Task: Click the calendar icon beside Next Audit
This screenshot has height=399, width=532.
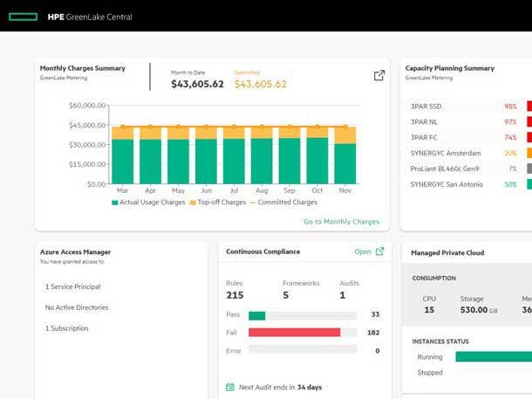Action: 230,387
